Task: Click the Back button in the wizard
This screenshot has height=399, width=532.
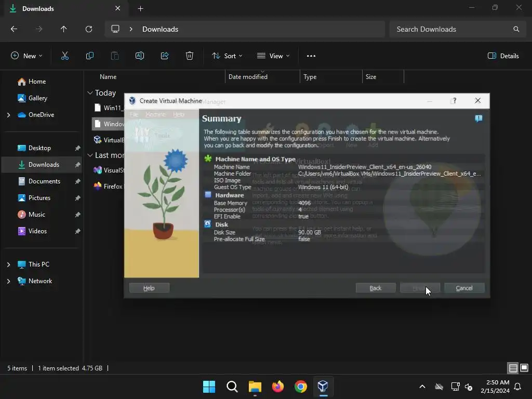Action: click(x=376, y=288)
